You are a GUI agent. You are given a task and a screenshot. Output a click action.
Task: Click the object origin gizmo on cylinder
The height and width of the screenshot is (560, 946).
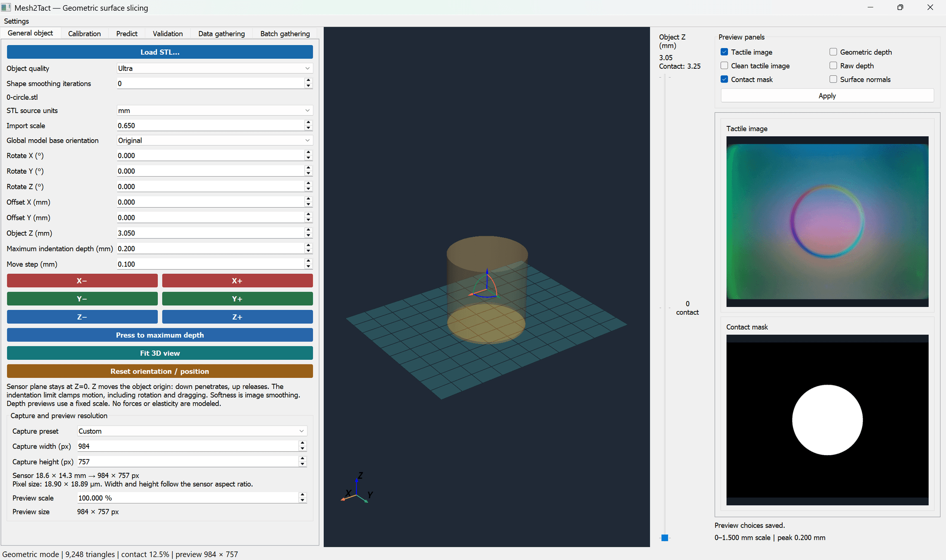point(485,284)
